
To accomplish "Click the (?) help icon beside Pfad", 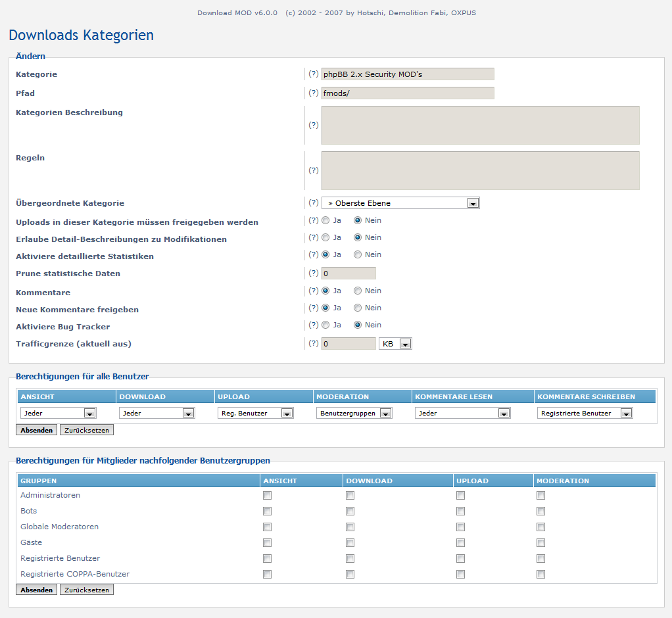I will 313,93.
